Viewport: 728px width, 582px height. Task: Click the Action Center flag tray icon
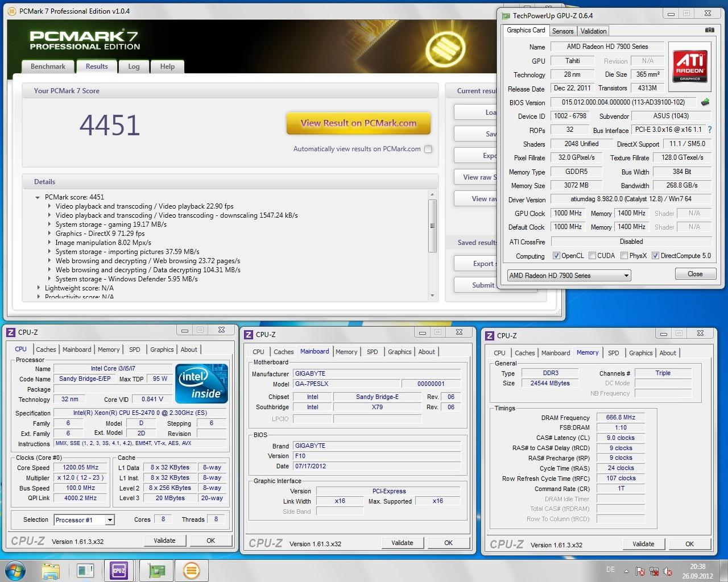(640, 571)
